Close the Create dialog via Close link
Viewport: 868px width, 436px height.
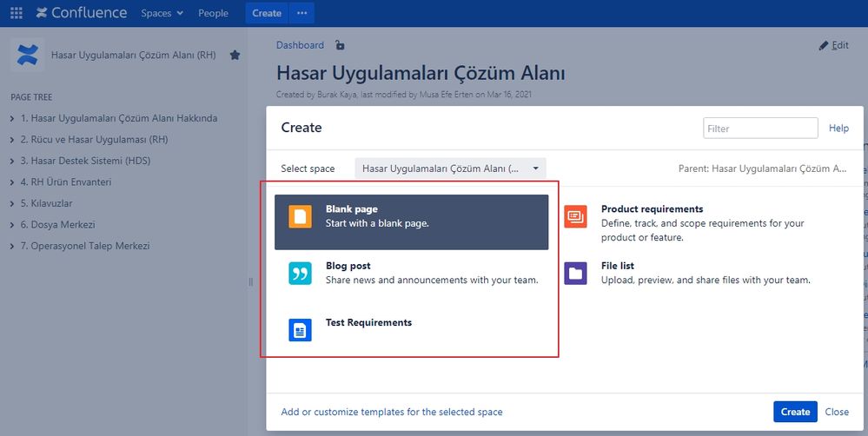[837, 412]
